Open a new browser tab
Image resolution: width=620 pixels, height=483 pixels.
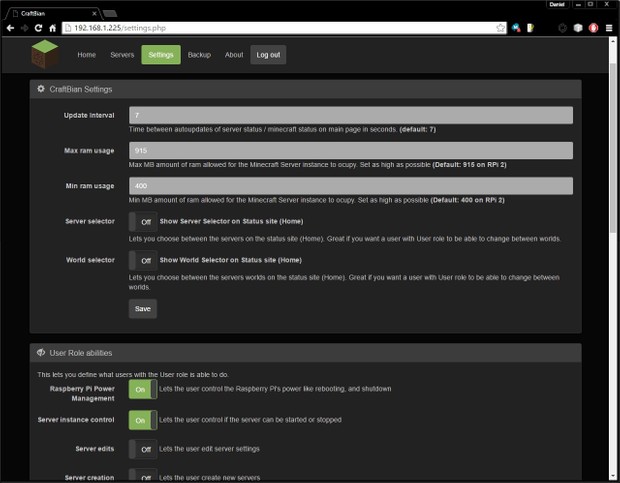110,14
